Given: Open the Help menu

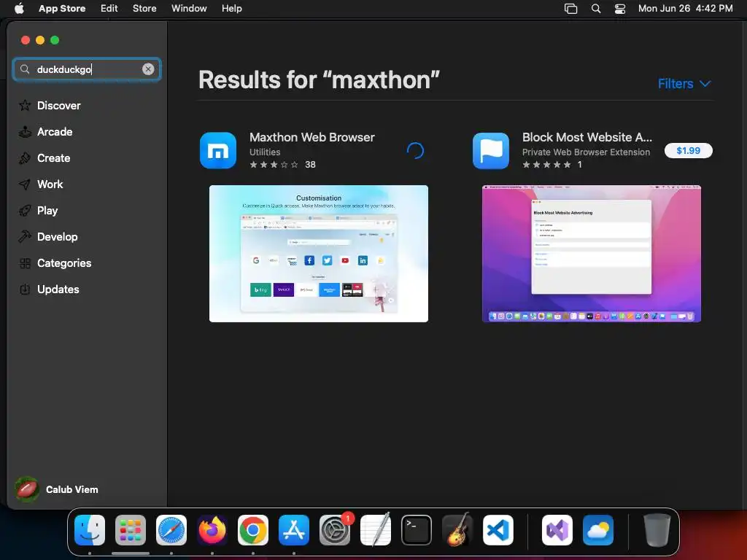Looking at the screenshot, I should point(231,8).
